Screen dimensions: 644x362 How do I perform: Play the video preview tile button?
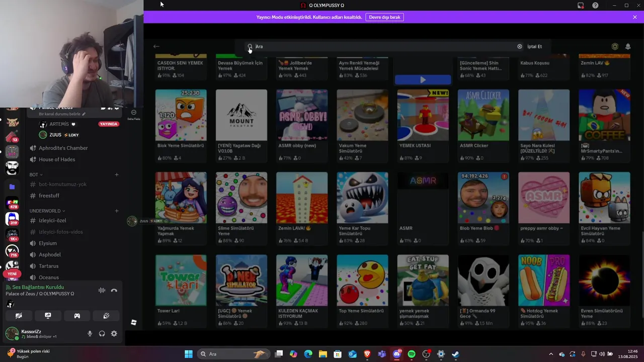pyautogui.click(x=423, y=79)
